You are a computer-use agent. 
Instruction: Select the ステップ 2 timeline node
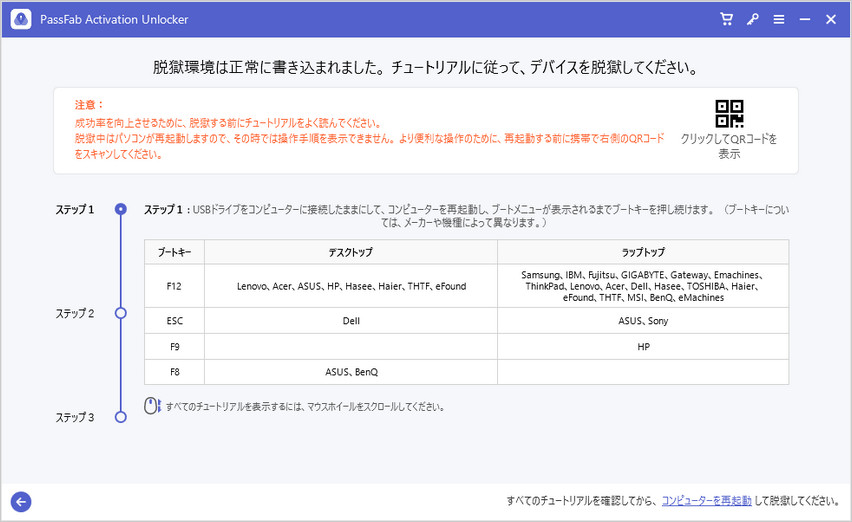(121, 313)
